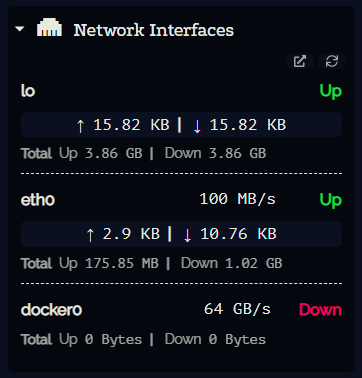Open network interfaces in external view
Screen dimensions: 362x378
300,61
